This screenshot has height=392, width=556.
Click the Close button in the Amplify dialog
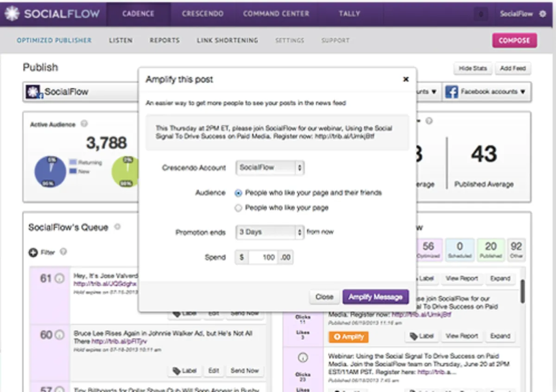tap(324, 297)
